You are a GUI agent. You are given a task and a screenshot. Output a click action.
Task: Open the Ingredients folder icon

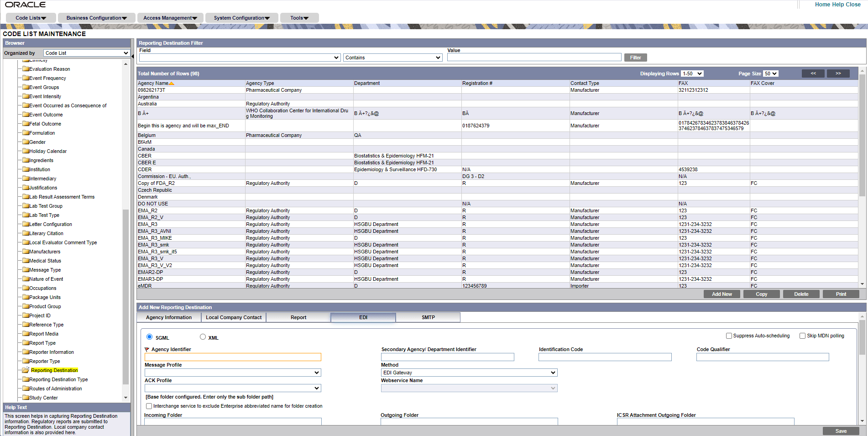[26, 160]
